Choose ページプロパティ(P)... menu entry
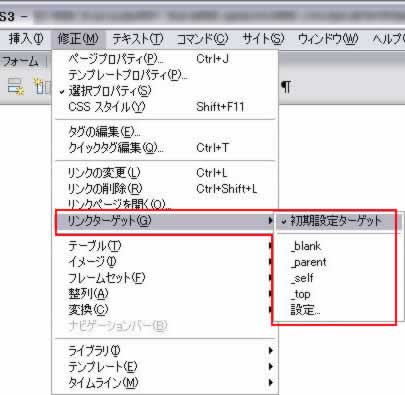The height and width of the screenshot is (395, 405). coord(165,59)
